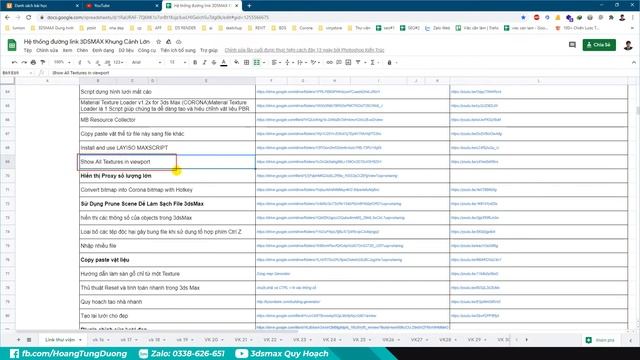Click the Add sheet plus icon

pyautogui.click(x=18, y=340)
